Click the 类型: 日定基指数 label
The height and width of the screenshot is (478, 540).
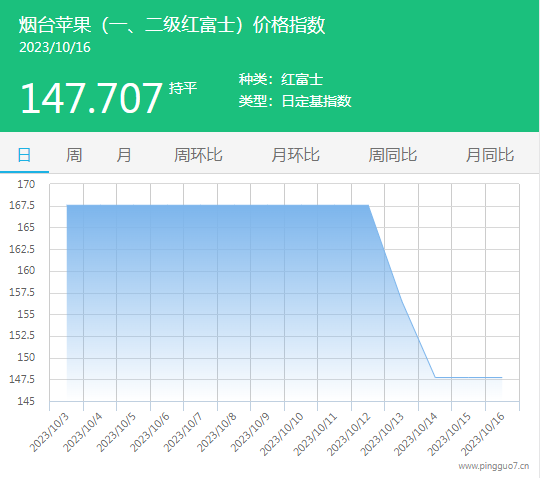(295, 101)
